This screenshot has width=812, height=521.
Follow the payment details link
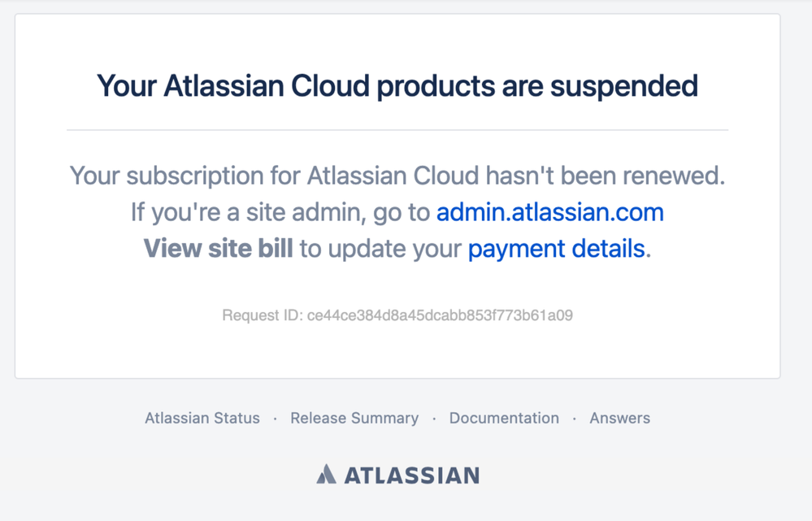pos(556,249)
